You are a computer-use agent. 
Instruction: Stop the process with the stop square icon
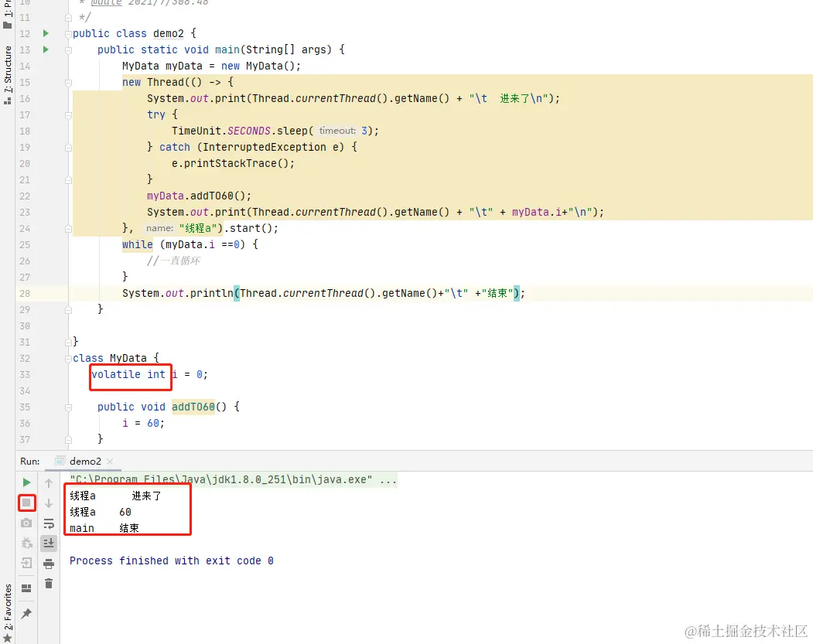click(26, 503)
